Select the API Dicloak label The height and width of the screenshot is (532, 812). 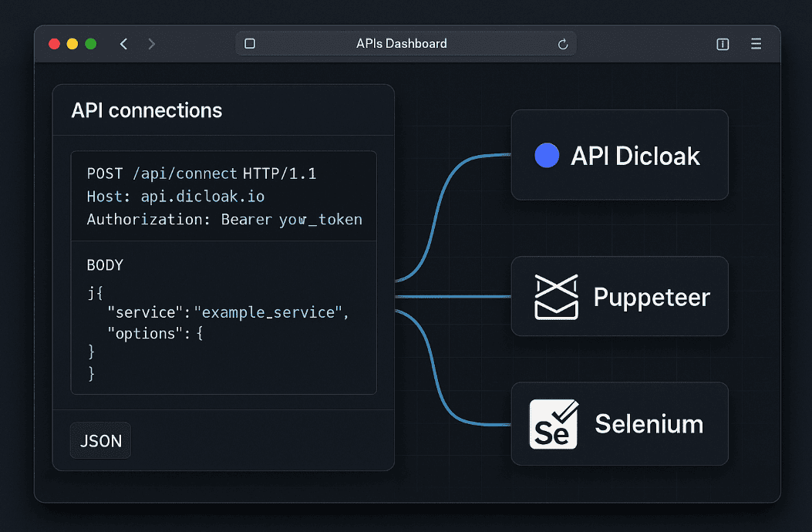click(x=635, y=156)
